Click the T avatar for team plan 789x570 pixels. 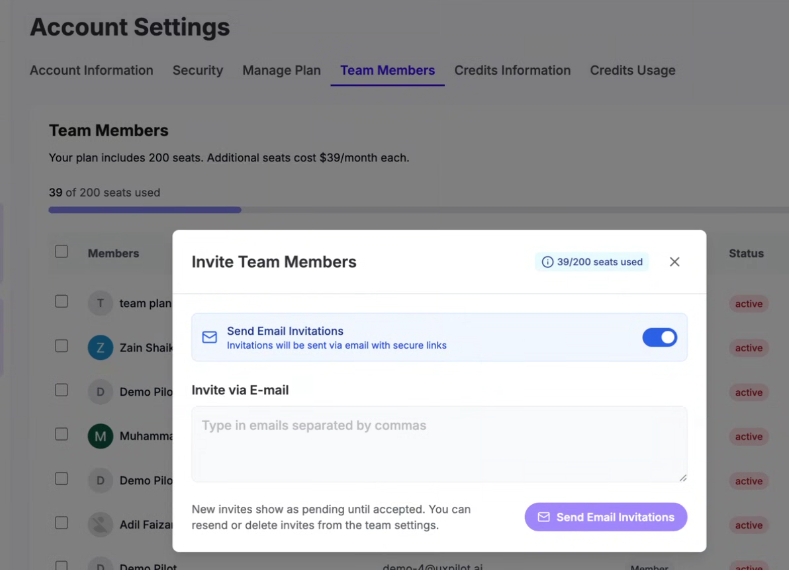point(100,303)
